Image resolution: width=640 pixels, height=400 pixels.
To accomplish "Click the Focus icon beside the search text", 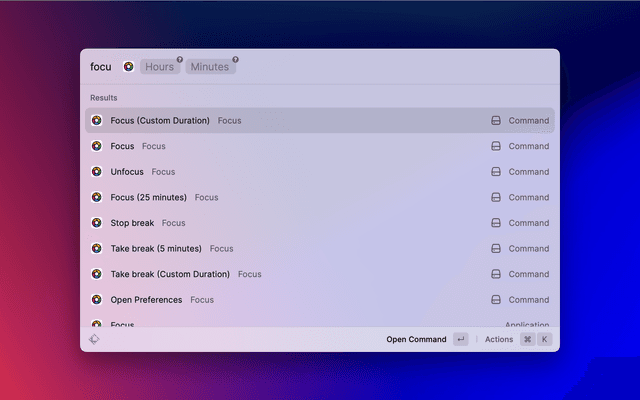I will click(128, 67).
